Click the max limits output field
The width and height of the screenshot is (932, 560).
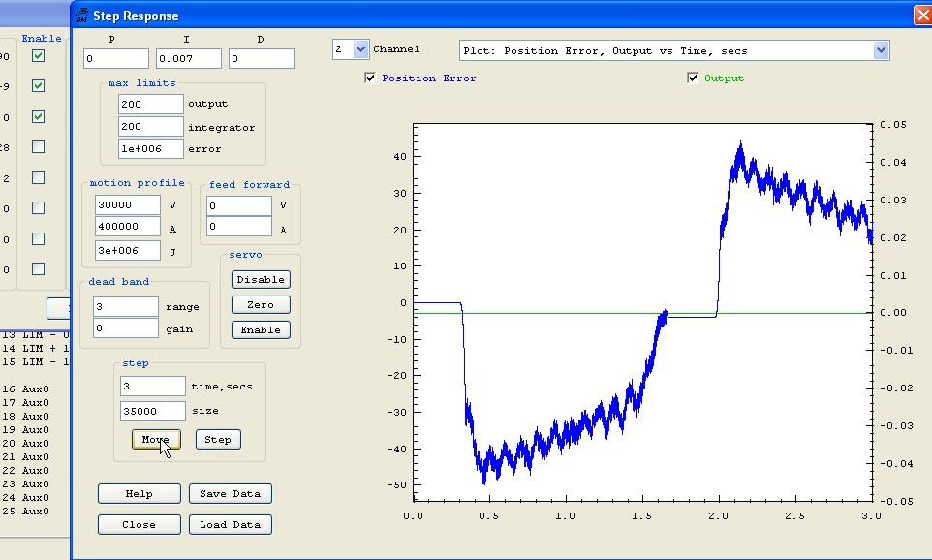tap(150, 104)
